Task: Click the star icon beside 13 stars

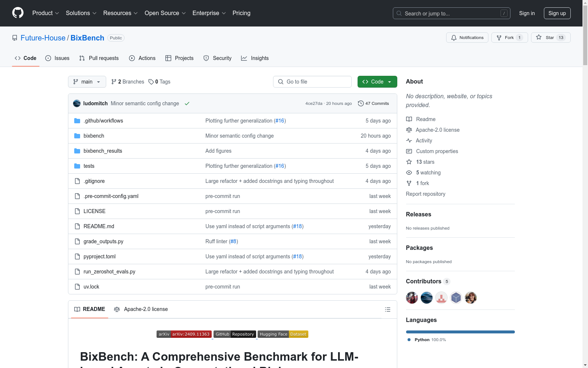Action: 409,162
